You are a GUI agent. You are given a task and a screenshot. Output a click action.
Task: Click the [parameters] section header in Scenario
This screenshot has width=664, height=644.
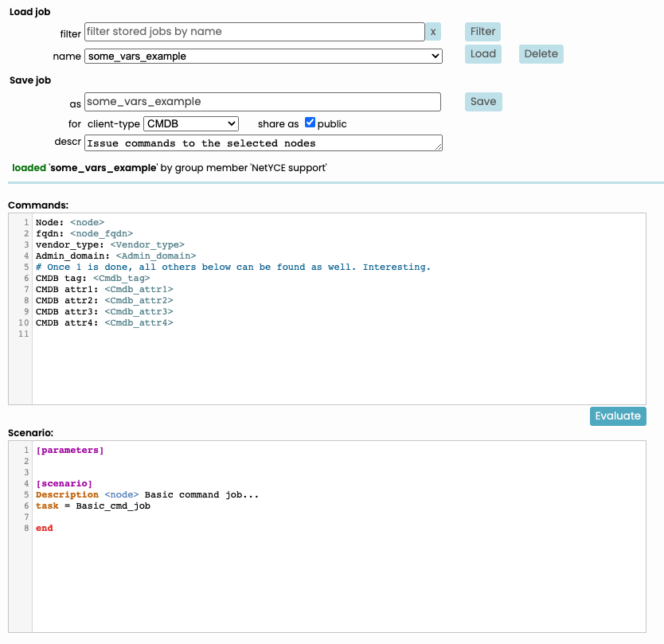click(70, 451)
